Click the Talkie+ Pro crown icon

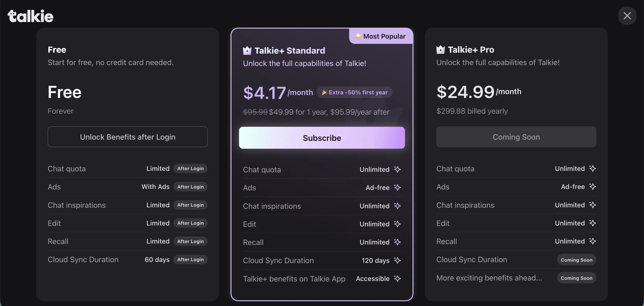(x=441, y=50)
